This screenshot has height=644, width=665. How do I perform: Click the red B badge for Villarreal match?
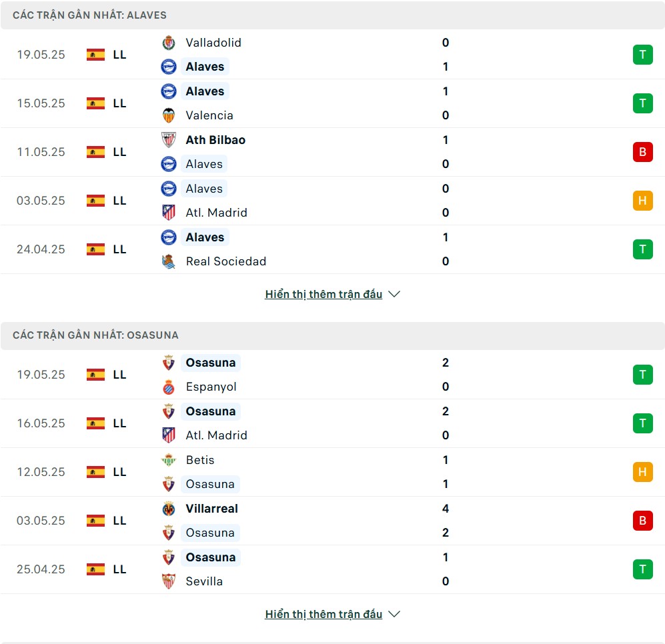pos(642,521)
